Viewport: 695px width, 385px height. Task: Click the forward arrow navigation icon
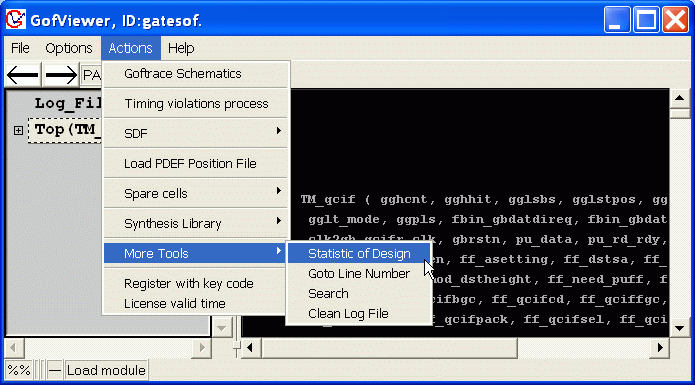(x=61, y=75)
